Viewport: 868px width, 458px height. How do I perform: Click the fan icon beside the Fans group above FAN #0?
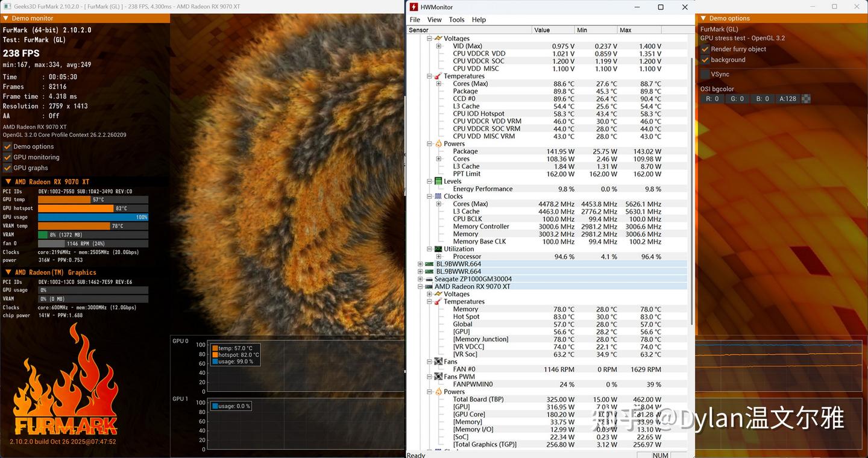pyautogui.click(x=438, y=362)
